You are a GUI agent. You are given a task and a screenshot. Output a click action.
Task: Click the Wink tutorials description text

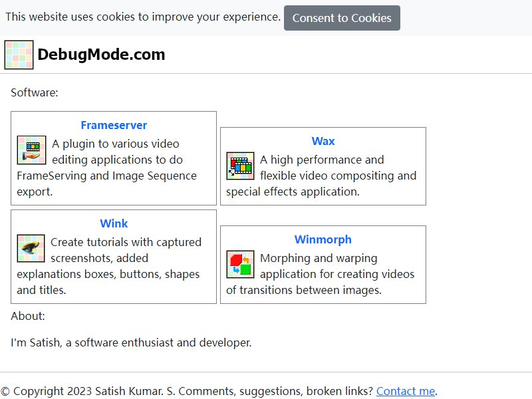[109, 266]
